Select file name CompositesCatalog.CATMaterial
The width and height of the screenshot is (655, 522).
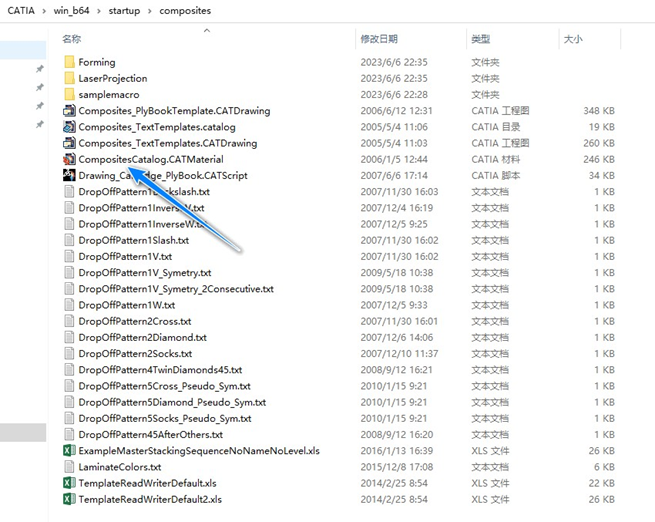151,160
